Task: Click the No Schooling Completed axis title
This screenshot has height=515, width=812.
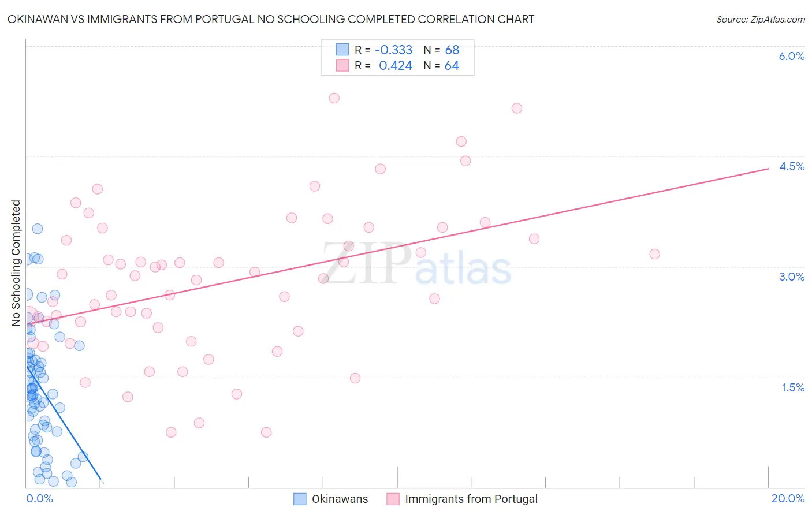Action: 16,263
